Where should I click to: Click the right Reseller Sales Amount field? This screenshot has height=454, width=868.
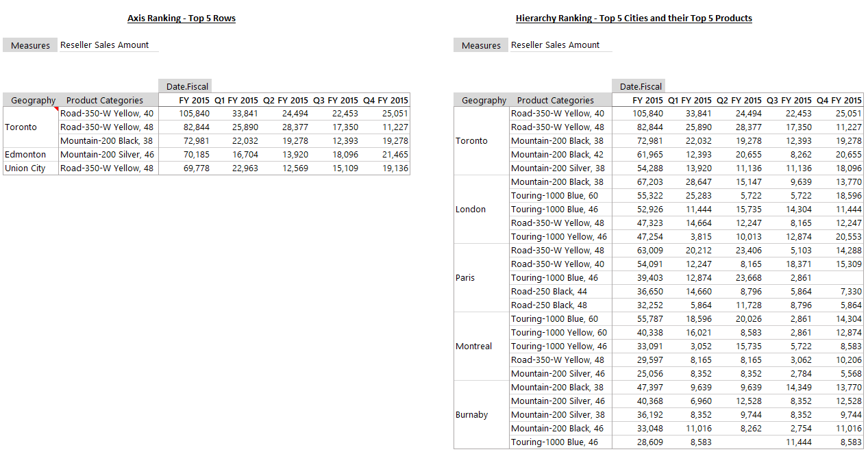tap(560, 45)
